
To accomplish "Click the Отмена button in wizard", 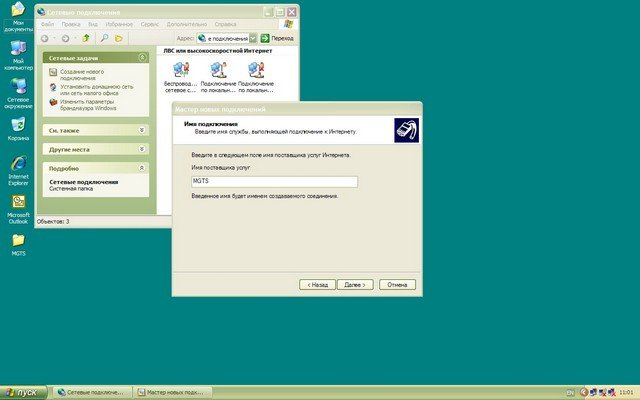I will (x=395, y=284).
